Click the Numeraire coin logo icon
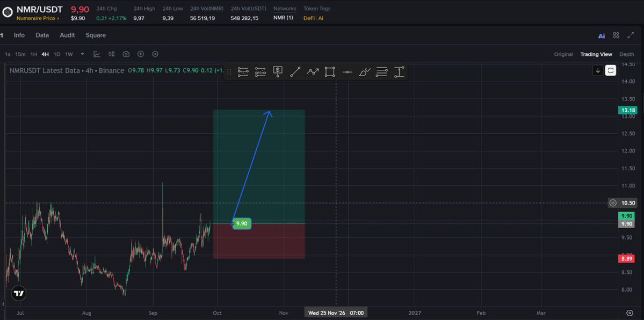The image size is (644, 320). (8, 12)
